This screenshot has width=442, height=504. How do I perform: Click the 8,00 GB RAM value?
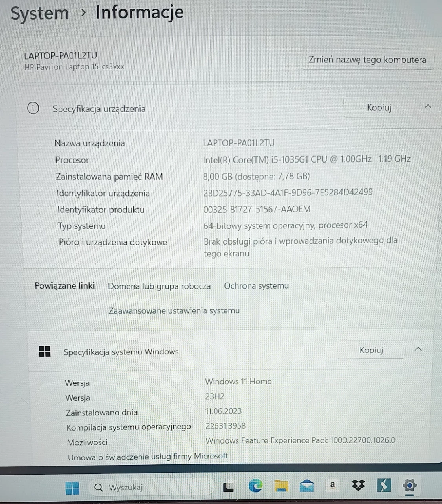[x=256, y=177]
